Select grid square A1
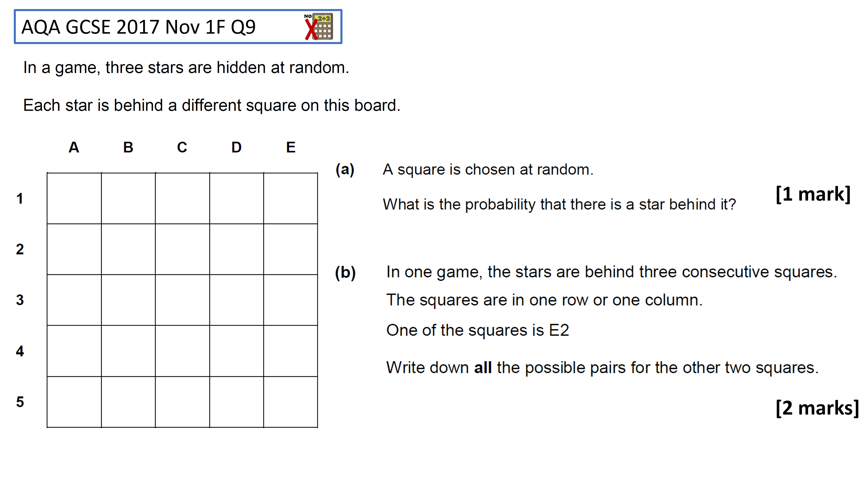Viewport: 868px width, 488px height. point(74,198)
